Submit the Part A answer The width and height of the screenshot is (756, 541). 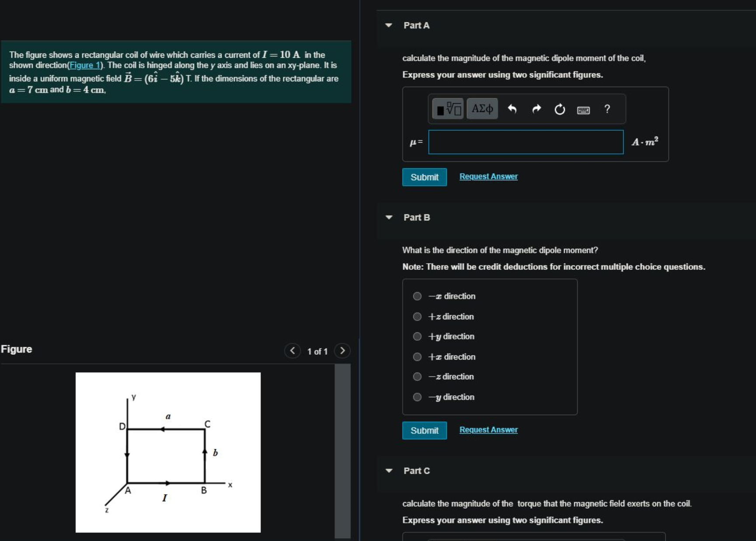(x=424, y=177)
